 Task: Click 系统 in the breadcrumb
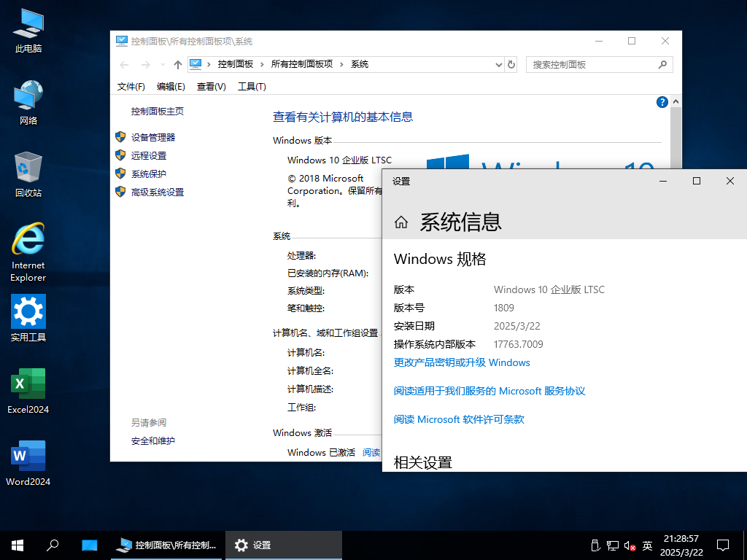pos(360,64)
